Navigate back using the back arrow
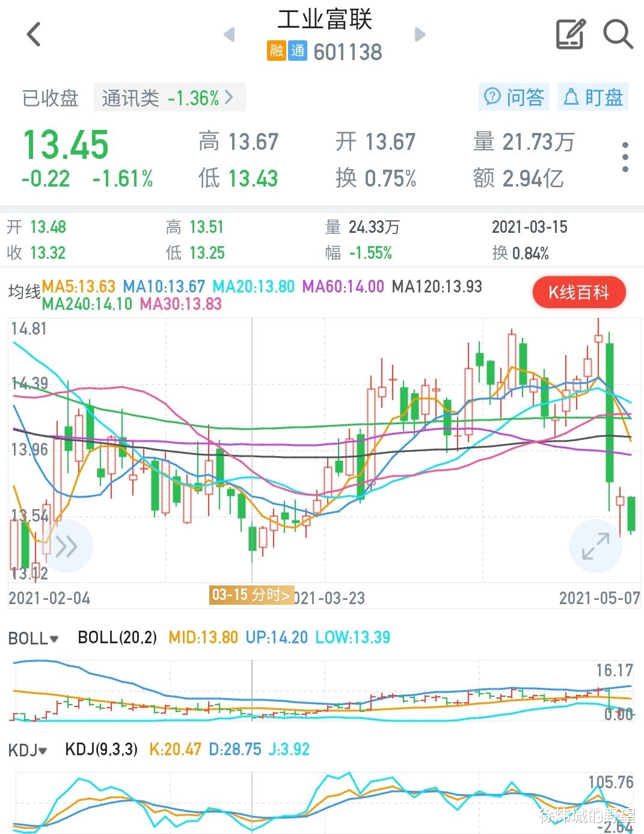644x834 pixels. [33, 34]
